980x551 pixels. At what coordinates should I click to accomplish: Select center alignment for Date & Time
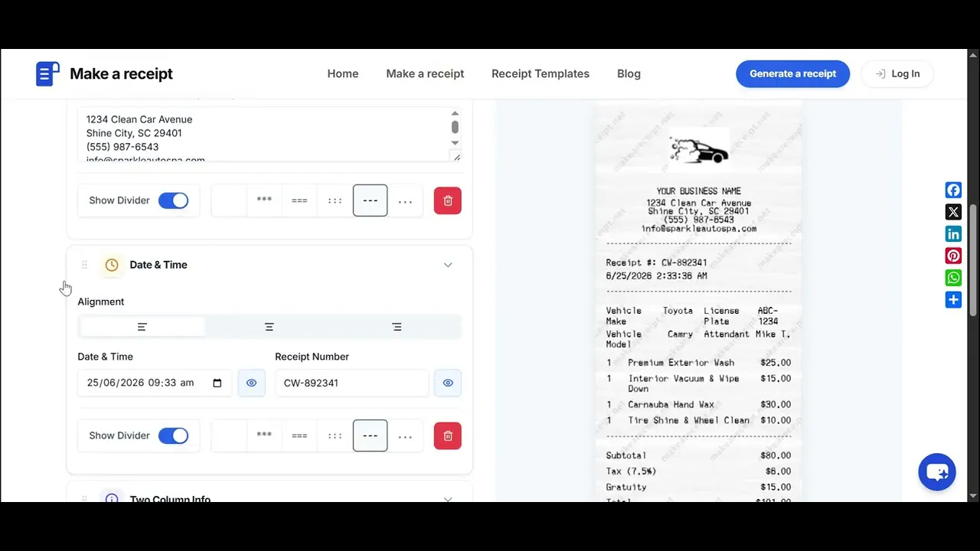(x=269, y=327)
